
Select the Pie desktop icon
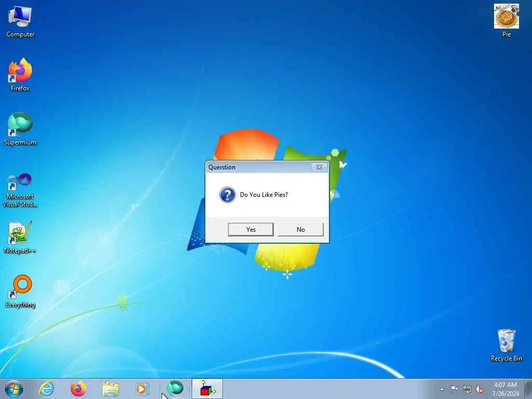(506, 20)
